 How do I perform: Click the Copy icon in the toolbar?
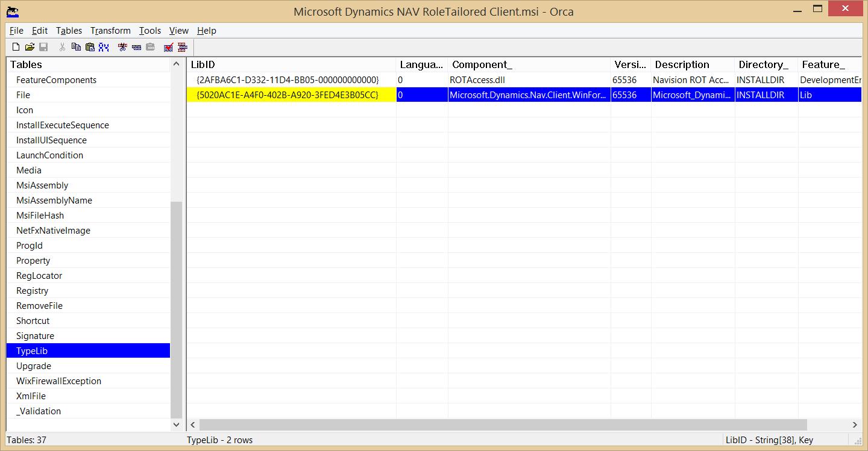pyautogui.click(x=76, y=47)
